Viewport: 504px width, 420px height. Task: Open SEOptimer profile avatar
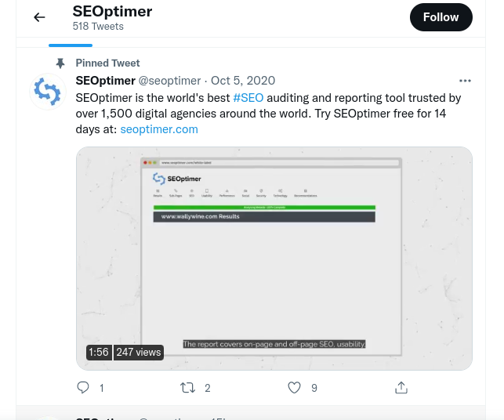47,92
